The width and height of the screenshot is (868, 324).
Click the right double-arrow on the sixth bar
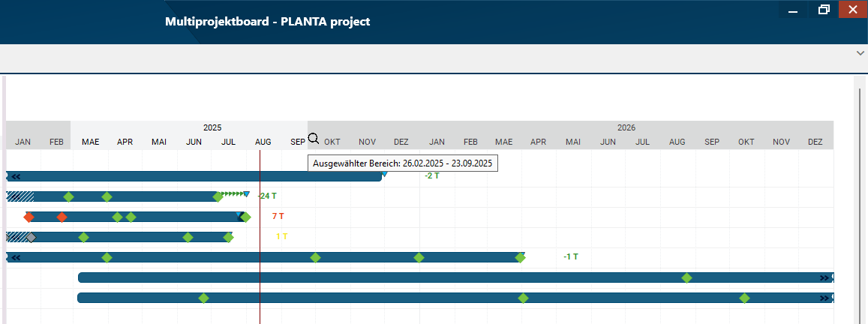(x=824, y=277)
